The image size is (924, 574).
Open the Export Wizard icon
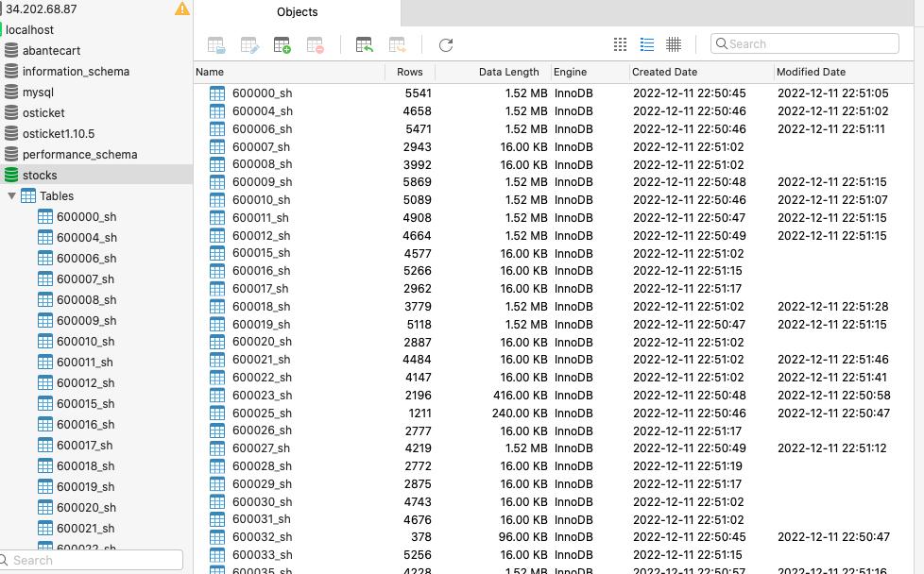[398, 44]
